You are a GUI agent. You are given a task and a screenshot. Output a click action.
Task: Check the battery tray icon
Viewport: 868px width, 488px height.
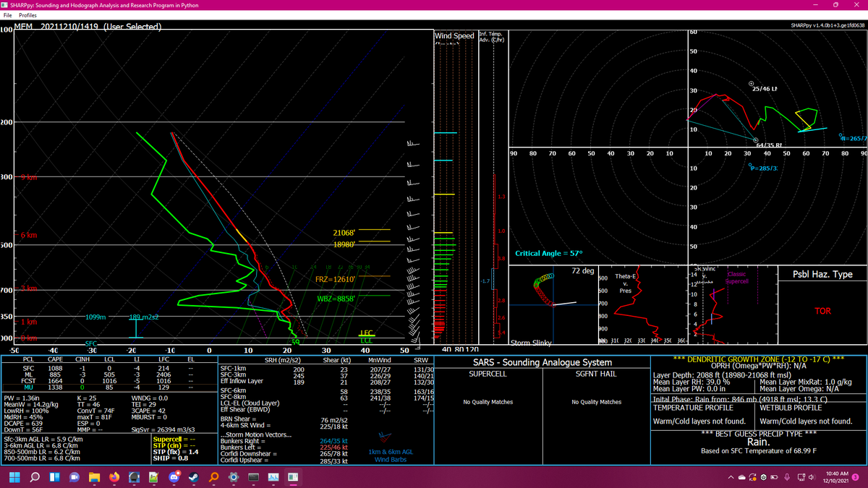pos(775,477)
